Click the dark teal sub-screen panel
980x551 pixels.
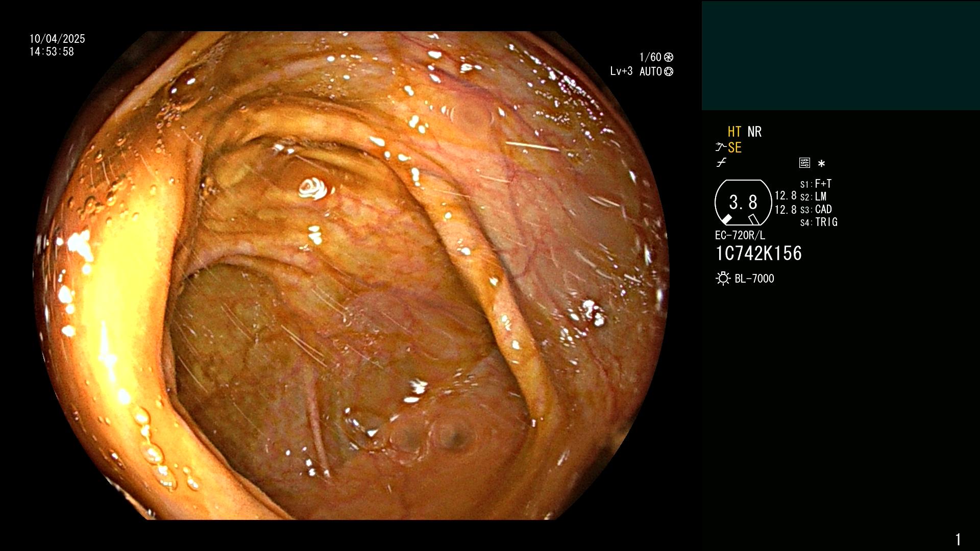(841, 56)
